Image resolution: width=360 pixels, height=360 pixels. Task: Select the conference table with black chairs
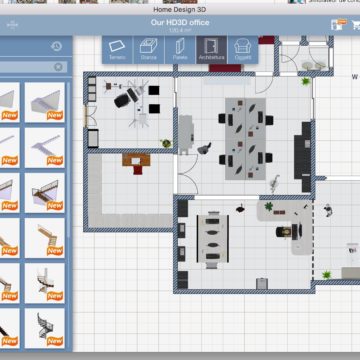(212, 239)
